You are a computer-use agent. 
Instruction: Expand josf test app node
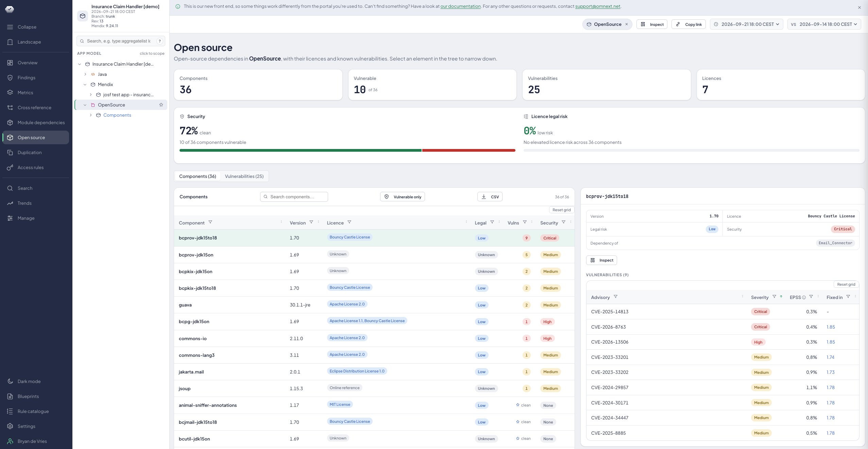point(91,95)
